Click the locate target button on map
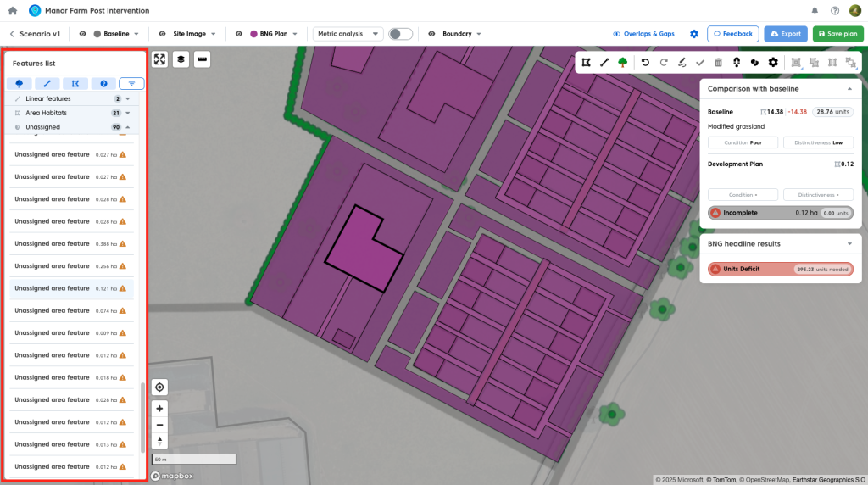 [x=159, y=387]
